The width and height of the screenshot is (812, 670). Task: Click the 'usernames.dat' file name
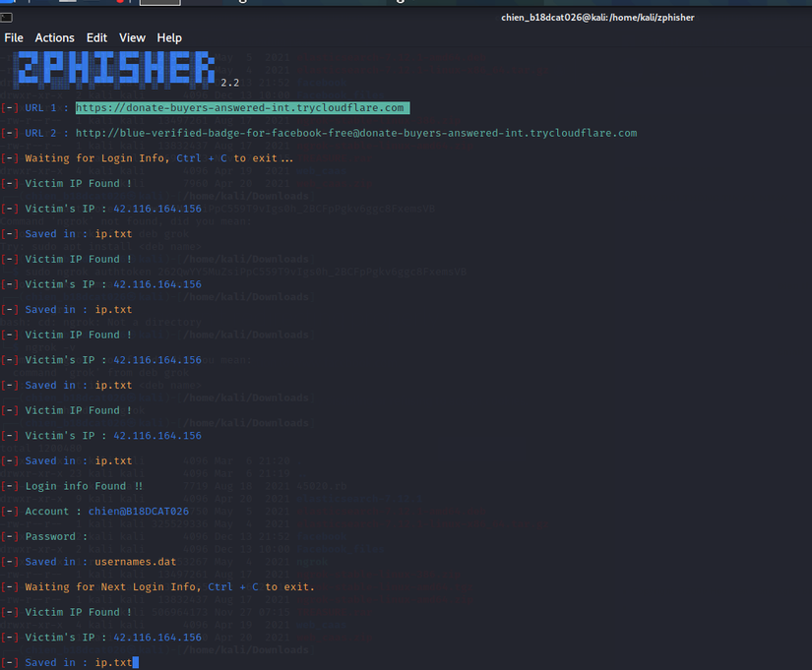click(x=135, y=562)
